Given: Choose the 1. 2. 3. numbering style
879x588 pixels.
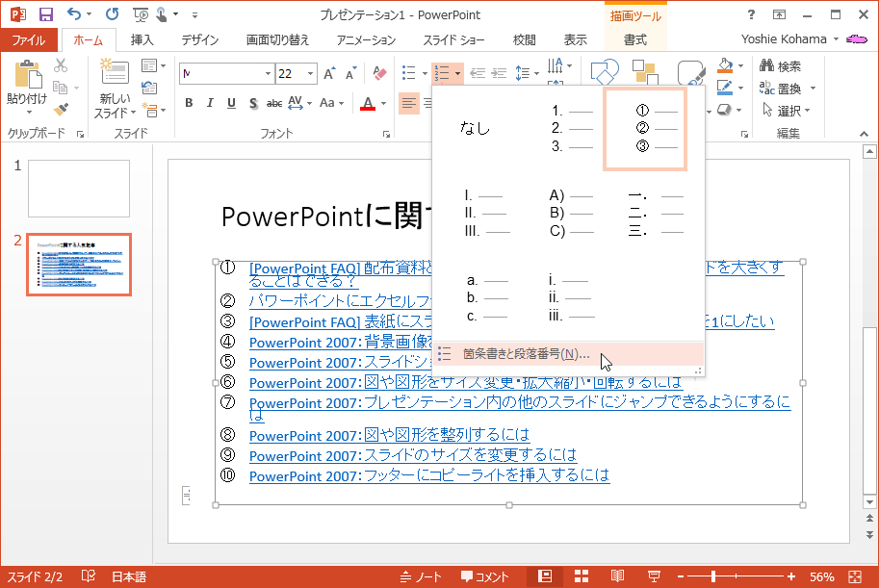Looking at the screenshot, I should (571, 129).
